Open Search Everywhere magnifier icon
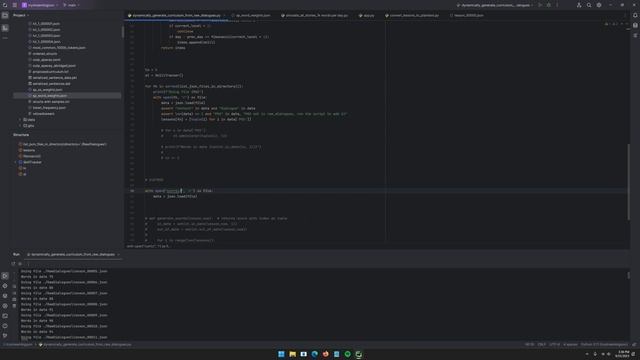This screenshot has height=360, width=640. (x=589, y=5)
